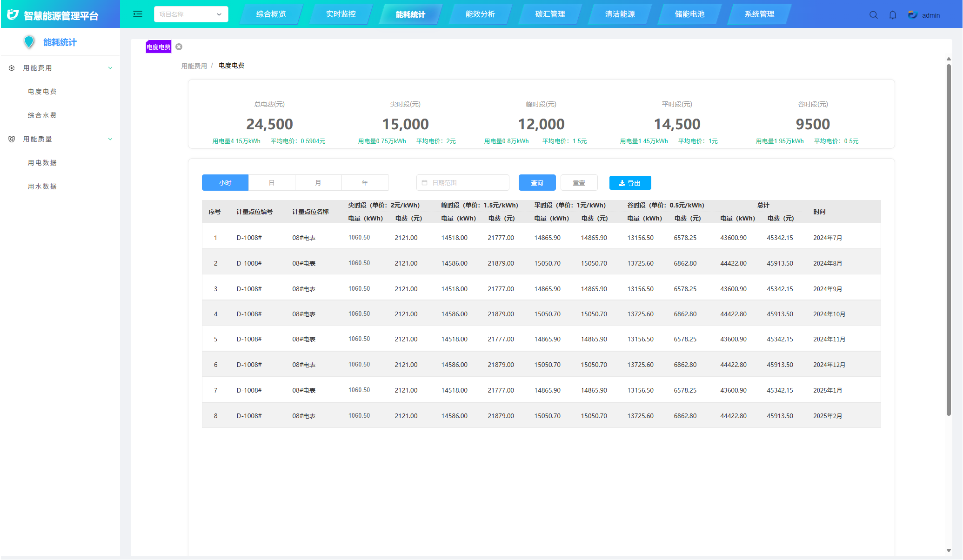The width and height of the screenshot is (963, 560).
Task: Click the 用能费用 breadcrumb link
Action: pyautogui.click(x=194, y=66)
